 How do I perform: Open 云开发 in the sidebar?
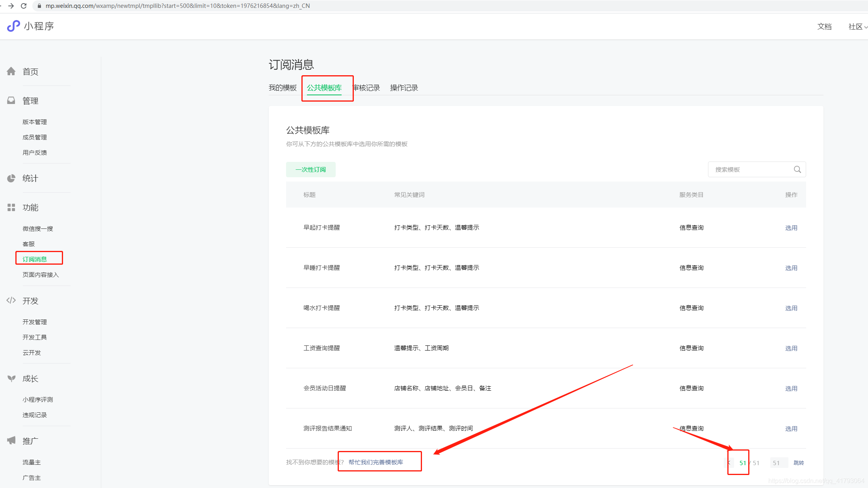[x=32, y=353]
